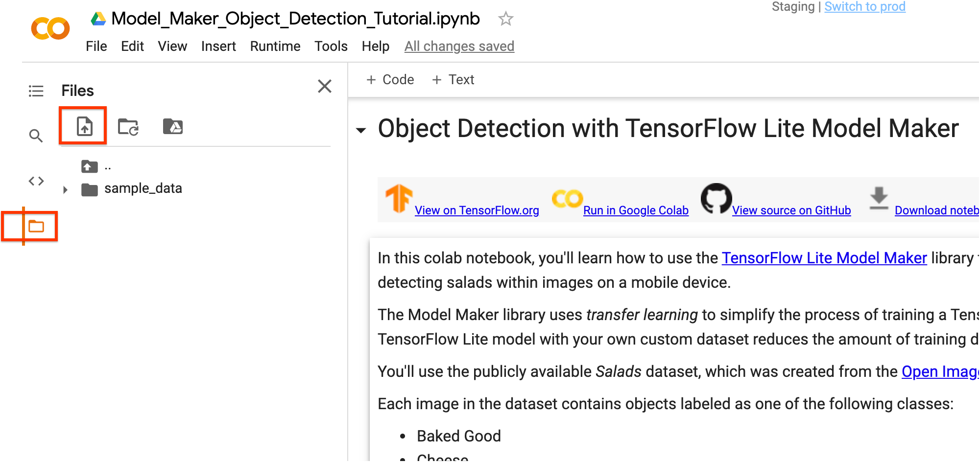Open the Runtime menu
This screenshot has height=463, width=980.
coord(275,46)
